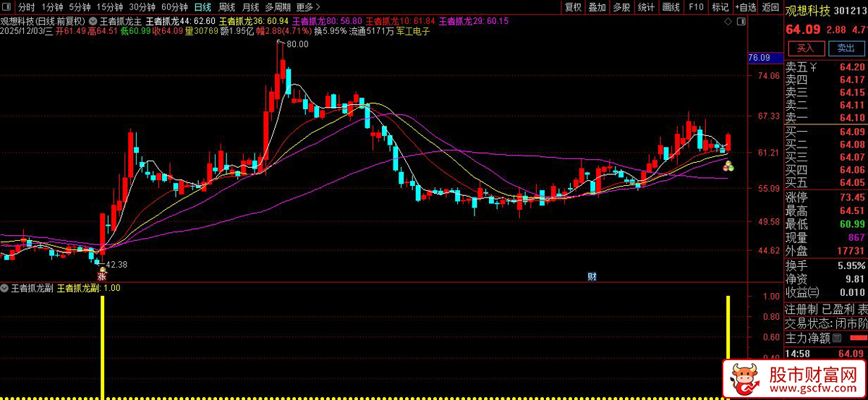Click the 最低 value 60.99
Viewport: 868px width, 400px height.
tap(852, 224)
